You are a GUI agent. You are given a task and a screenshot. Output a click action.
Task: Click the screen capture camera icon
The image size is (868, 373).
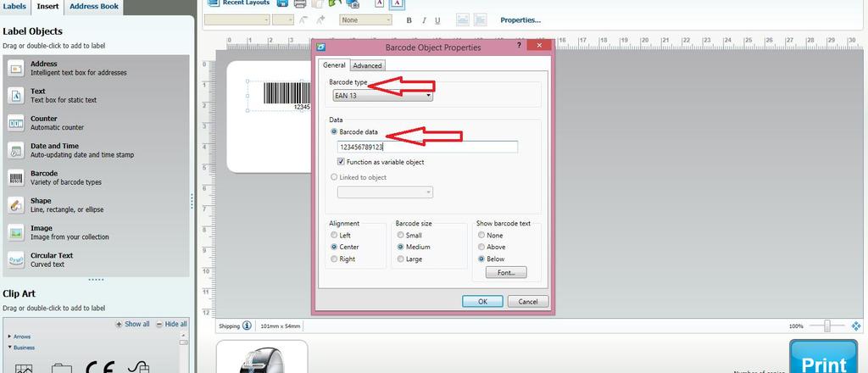tap(352, 3)
